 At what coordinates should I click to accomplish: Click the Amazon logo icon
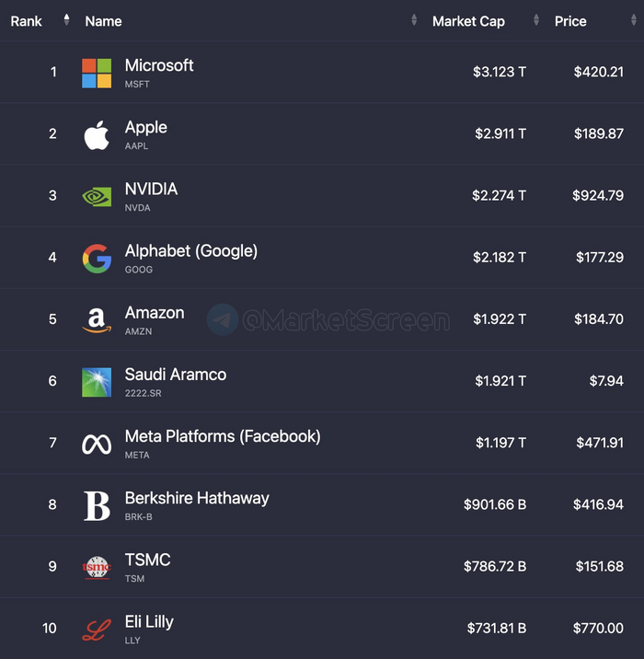pyautogui.click(x=97, y=320)
